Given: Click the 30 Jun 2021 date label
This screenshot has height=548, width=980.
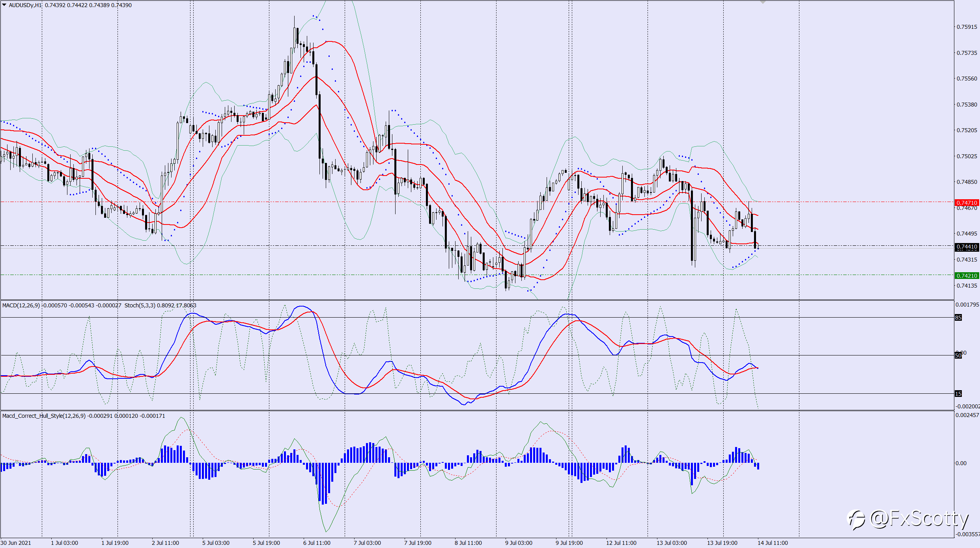Looking at the screenshot, I should pos(16,543).
